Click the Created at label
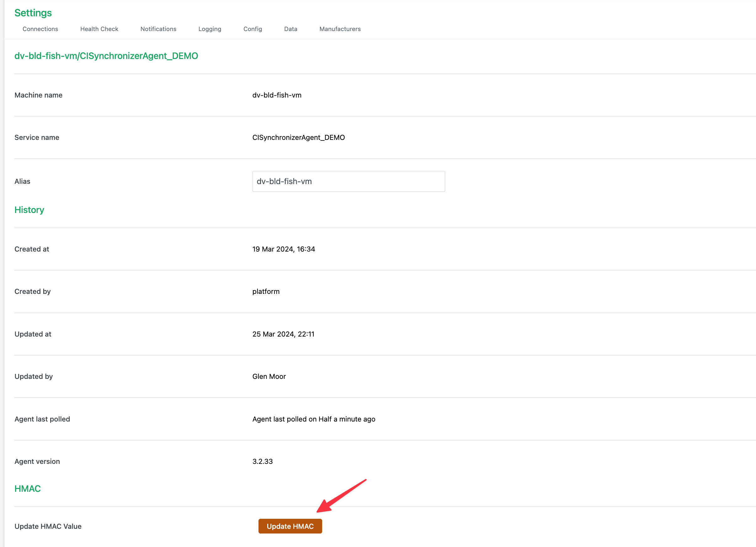This screenshot has width=756, height=547. click(32, 249)
